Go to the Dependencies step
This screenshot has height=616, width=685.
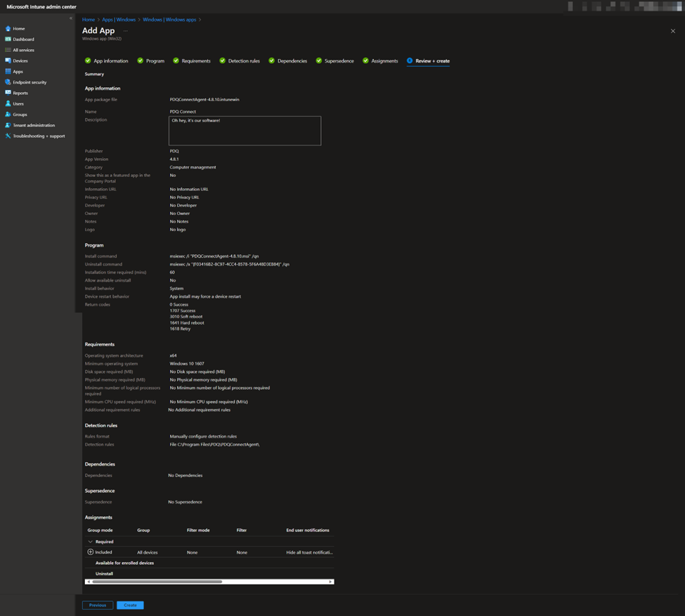(x=288, y=60)
